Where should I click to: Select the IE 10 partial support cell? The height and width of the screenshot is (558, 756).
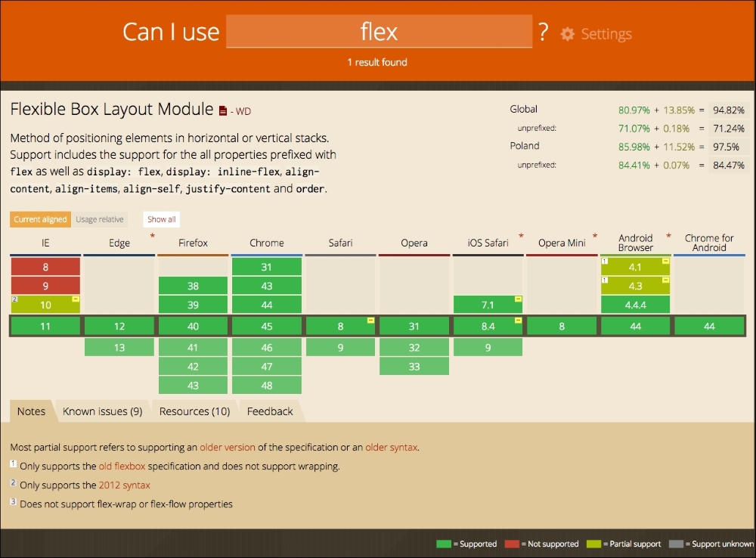[45, 305]
